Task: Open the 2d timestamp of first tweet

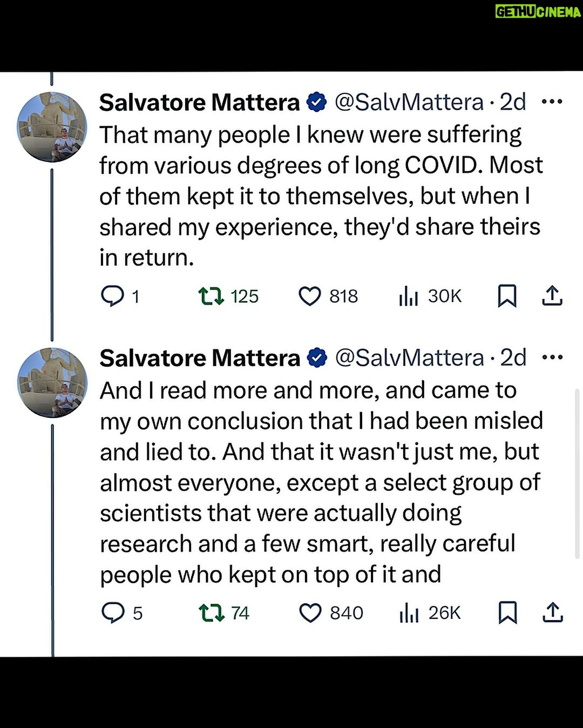Action: [513, 102]
